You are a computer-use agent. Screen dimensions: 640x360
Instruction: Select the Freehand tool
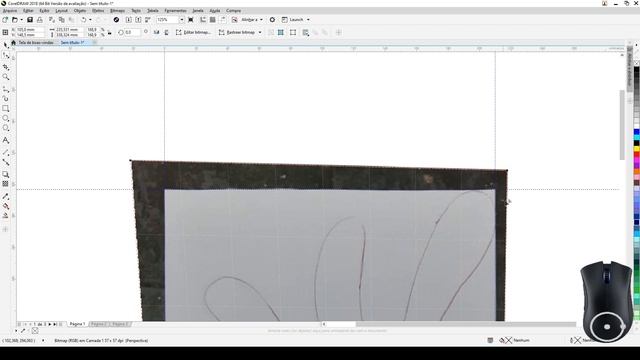point(6,89)
